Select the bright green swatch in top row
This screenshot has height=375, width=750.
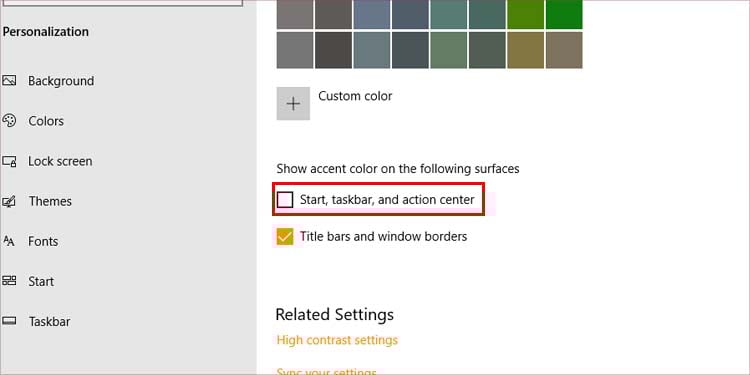[564, 15]
